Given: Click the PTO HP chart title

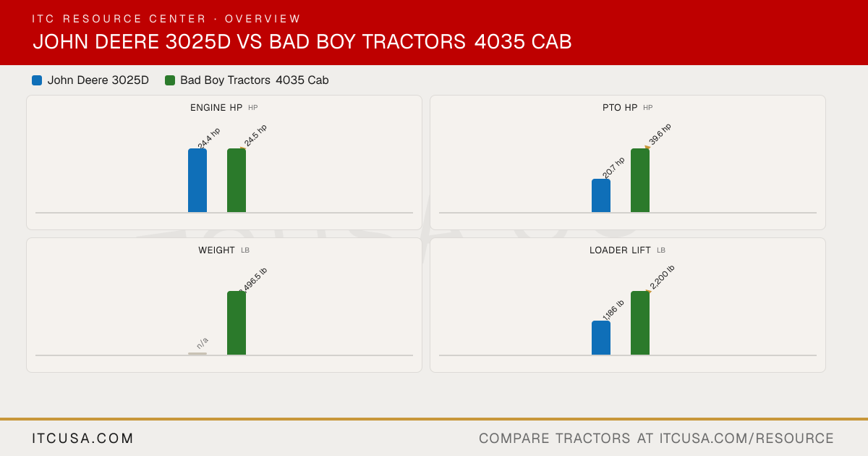Looking at the screenshot, I should [x=620, y=108].
